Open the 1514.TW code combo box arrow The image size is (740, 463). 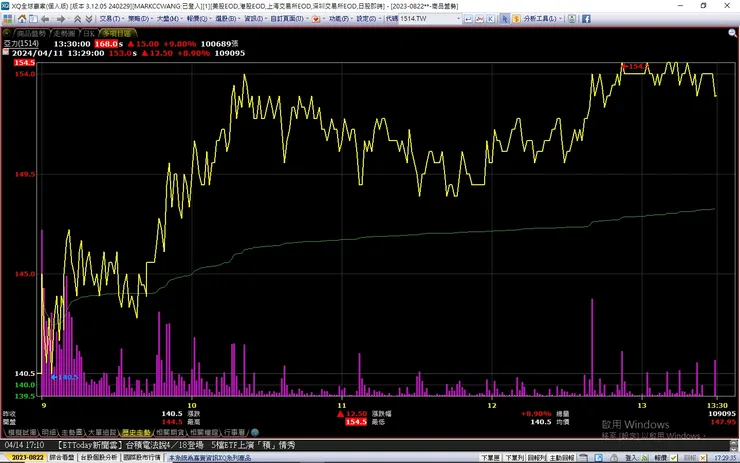coord(458,19)
